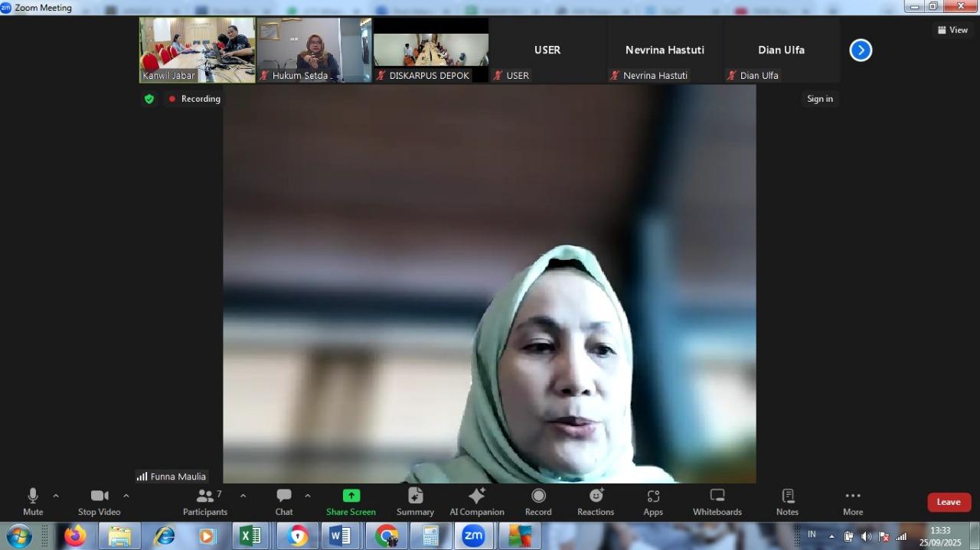The image size is (980, 550).
Task: Open the Chat panel
Action: (x=284, y=502)
